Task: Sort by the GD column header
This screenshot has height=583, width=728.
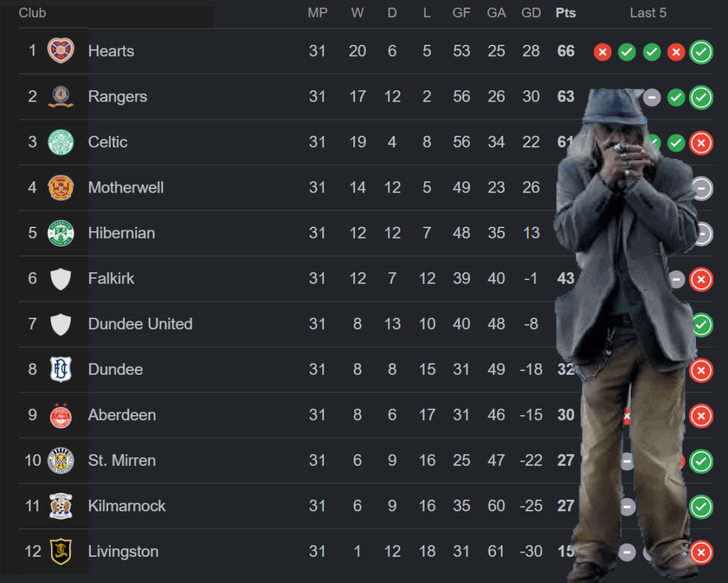Action: pos(531,12)
